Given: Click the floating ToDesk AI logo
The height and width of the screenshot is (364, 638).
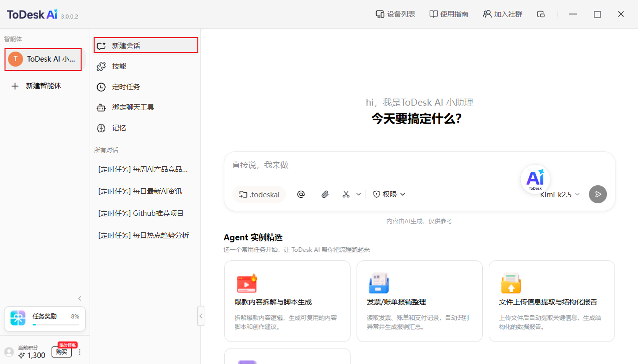Looking at the screenshot, I should 535,179.
